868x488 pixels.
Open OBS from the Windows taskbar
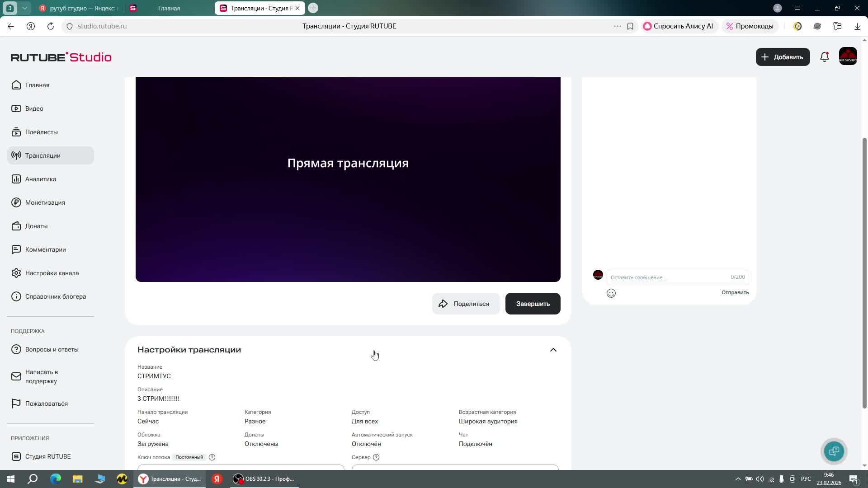264,479
